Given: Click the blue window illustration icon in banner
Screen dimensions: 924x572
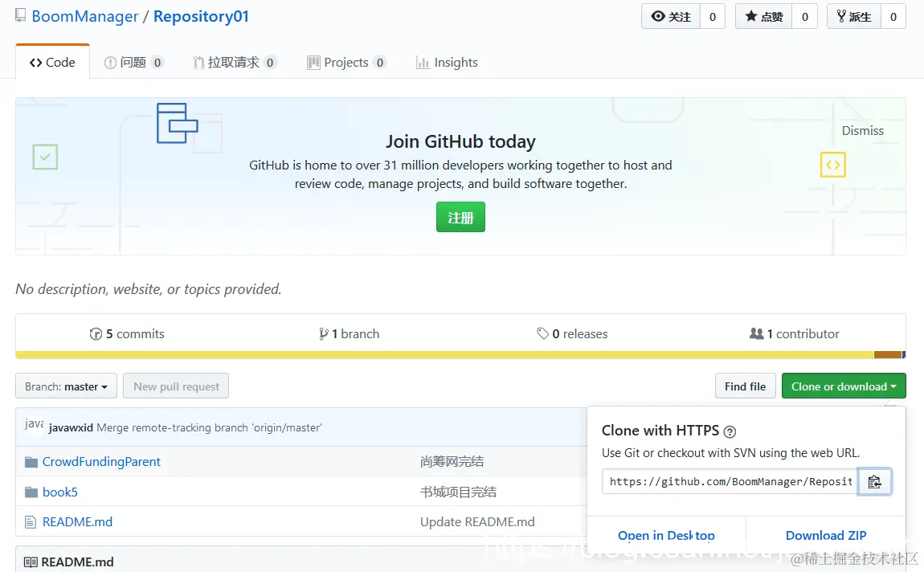Looking at the screenshot, I should (x=177, y=123).
